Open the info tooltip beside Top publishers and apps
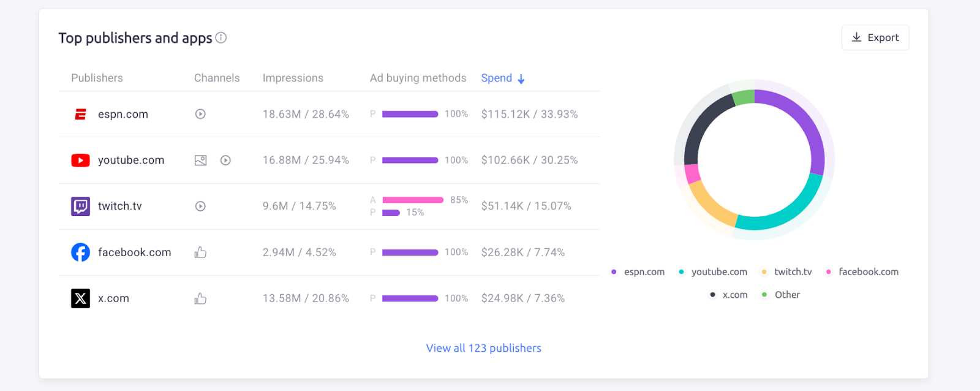This screenshot has width=980, height=391. click(221, 37)
